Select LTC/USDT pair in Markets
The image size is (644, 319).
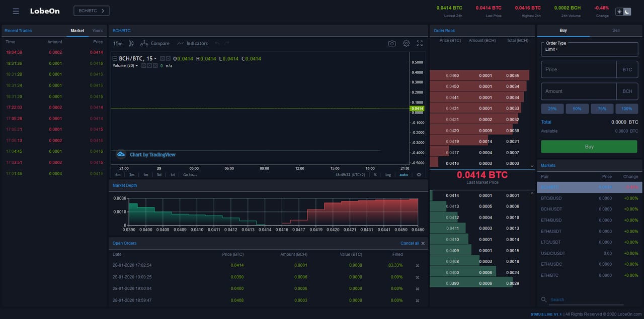(589, 242)
